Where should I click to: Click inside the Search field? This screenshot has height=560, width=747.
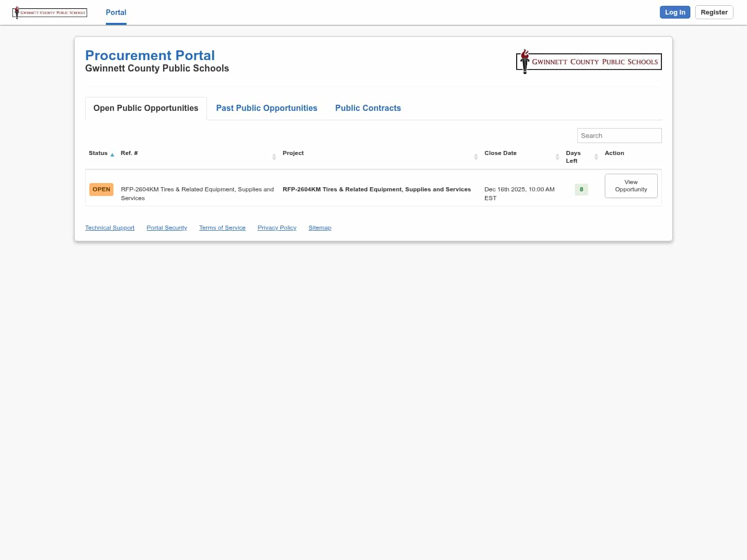pos(619,135)
